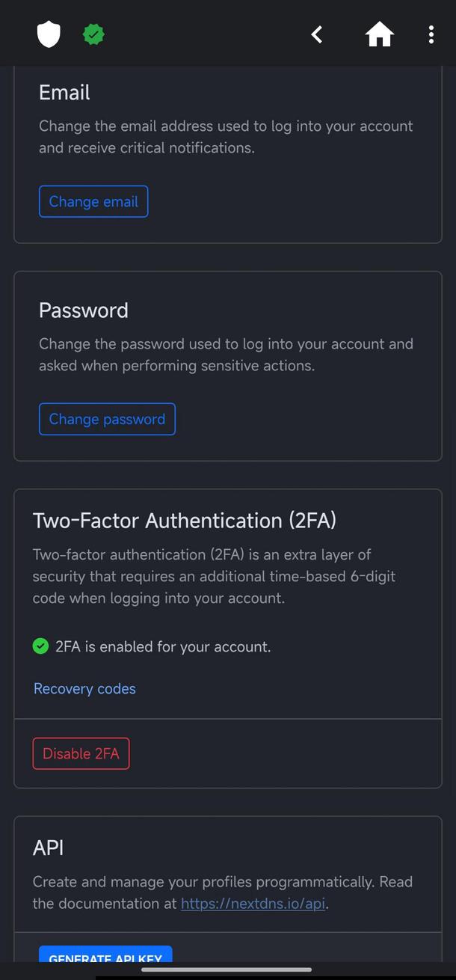Click the green 2FA enabled checkmark
The image size is (456, 980).
coord(41,646)
